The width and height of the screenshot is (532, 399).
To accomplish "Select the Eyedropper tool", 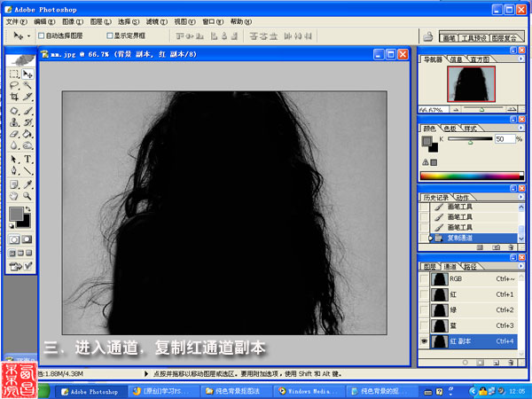I will pyautogui.click(x=27, y=184).
